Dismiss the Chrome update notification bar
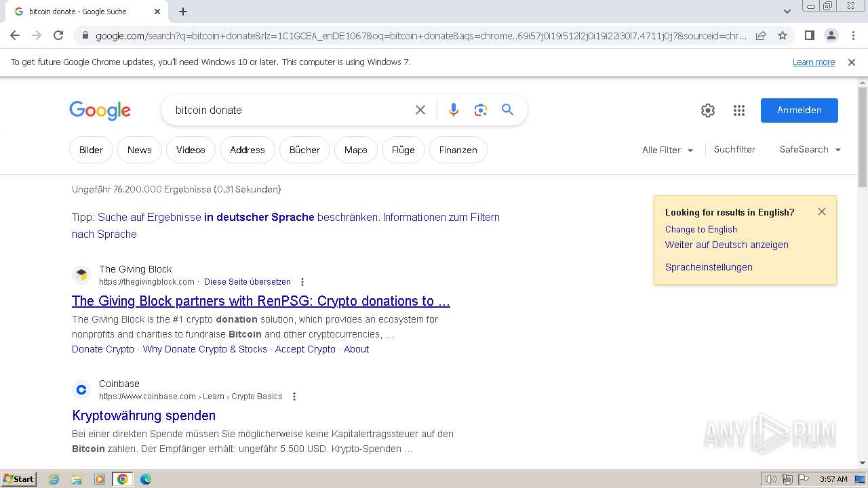 click(852, 62)
